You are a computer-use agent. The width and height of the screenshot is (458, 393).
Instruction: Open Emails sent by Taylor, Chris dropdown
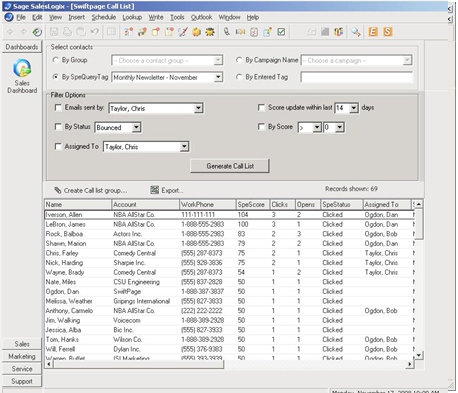(198, 108)
